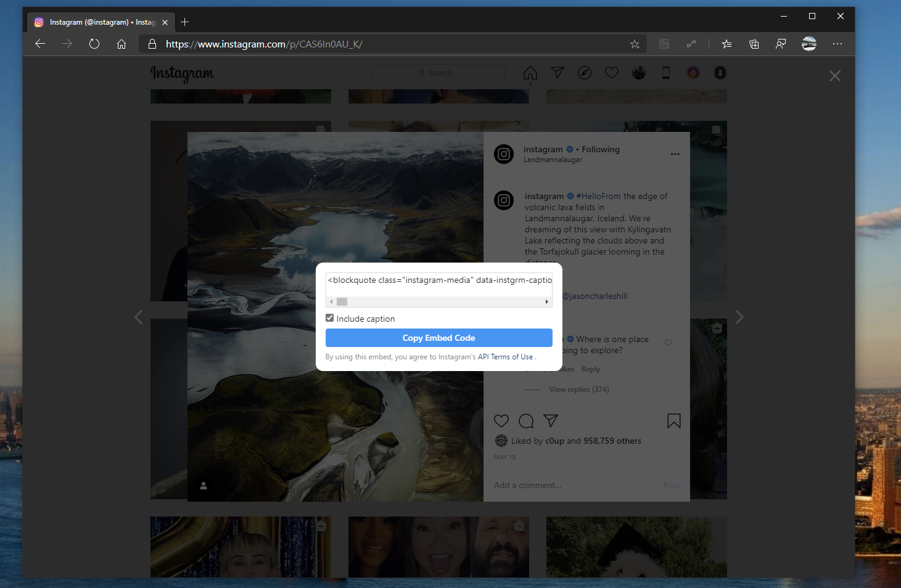Share the post using the paper plane icon
Image resolution: width=901 pixels, height=588 pixels.
pos(550,420)
